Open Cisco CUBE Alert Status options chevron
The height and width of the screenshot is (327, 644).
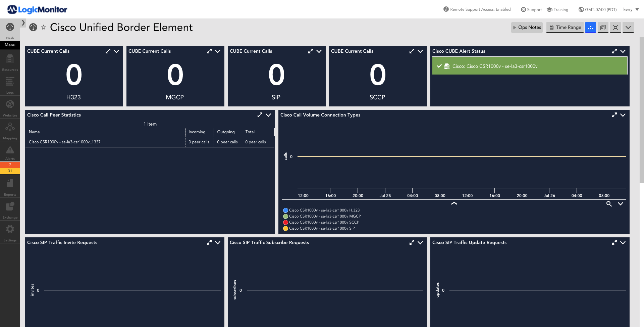click(623, 51)
